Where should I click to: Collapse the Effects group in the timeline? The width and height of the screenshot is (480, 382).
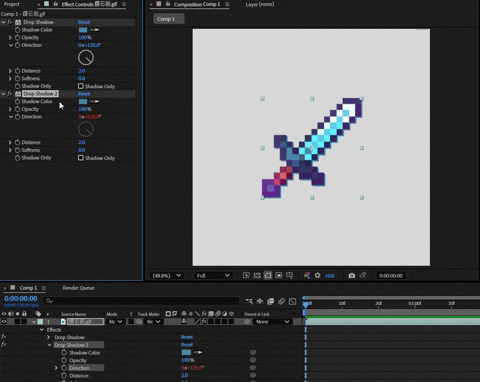[x=42, y=330]
